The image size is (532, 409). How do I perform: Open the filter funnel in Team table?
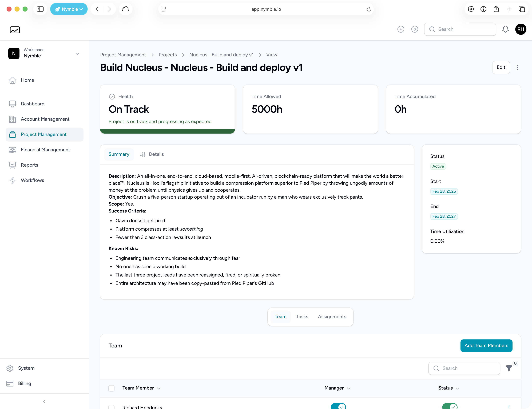point(509,368)
